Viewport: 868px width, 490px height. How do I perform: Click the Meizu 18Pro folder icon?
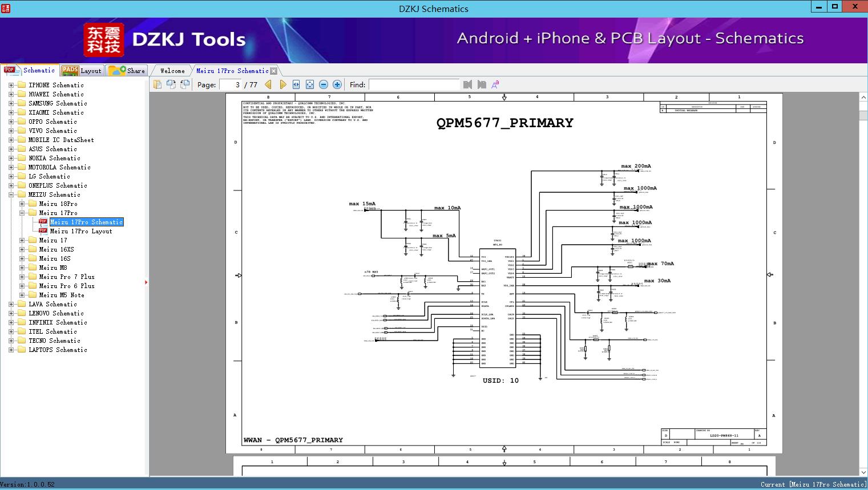click(x=33, y=204)
